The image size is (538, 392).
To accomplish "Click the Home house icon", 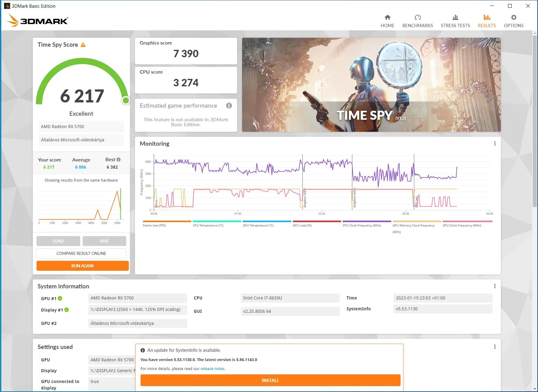I will click(x=387, y=17).
